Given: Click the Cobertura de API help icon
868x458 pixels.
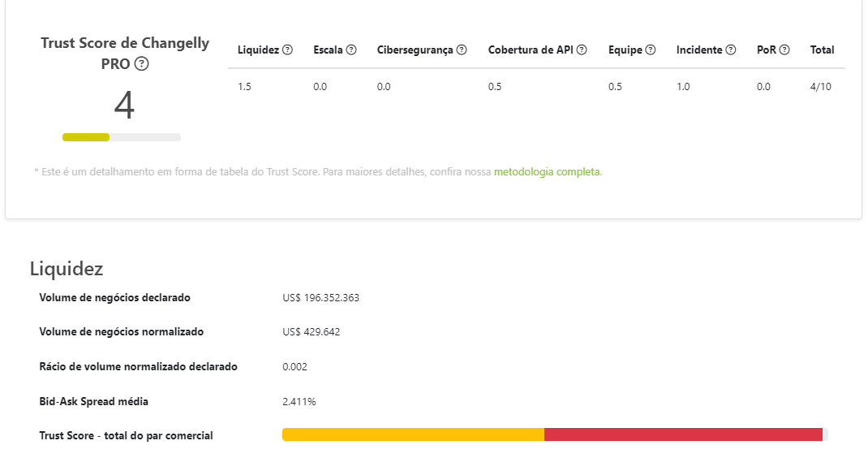Looking at the screenshot, I should pyautogui.click(x=582, y=50).
